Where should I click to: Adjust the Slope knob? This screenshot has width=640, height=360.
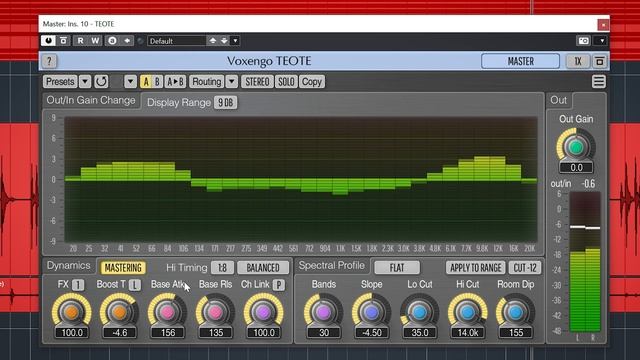click(371, 312)
